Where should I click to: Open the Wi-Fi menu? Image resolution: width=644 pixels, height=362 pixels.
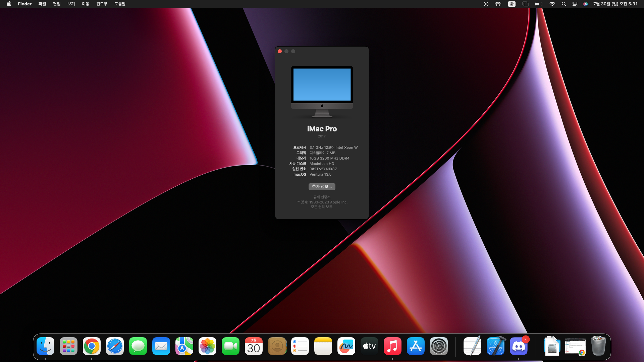coord(552,4)
